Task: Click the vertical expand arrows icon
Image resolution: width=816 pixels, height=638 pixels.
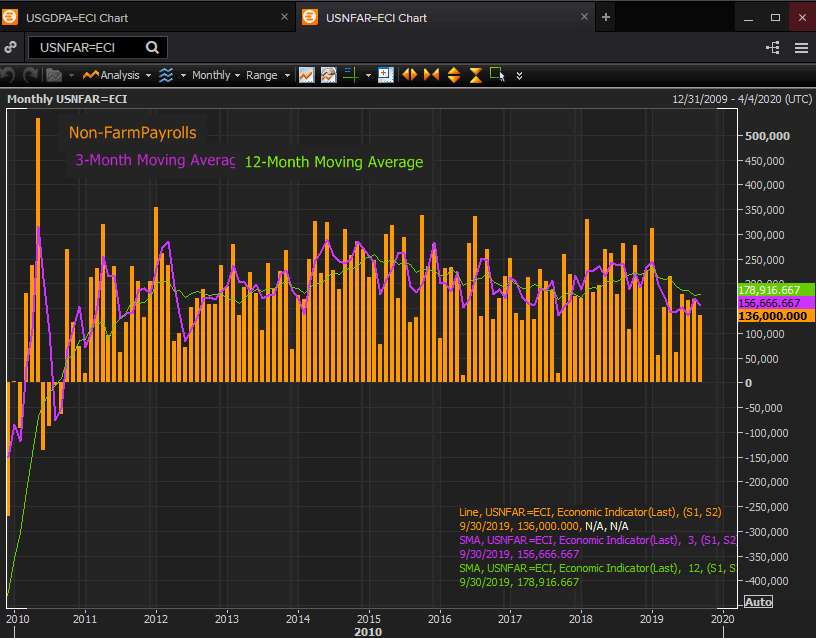Action: (x=453, y=75)
